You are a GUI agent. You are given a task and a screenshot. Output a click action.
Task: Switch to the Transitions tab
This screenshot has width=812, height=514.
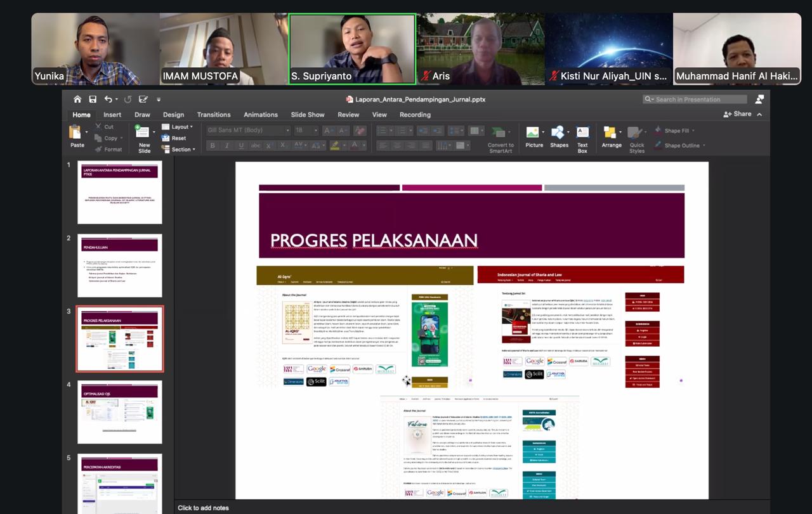tap(214, 115)
